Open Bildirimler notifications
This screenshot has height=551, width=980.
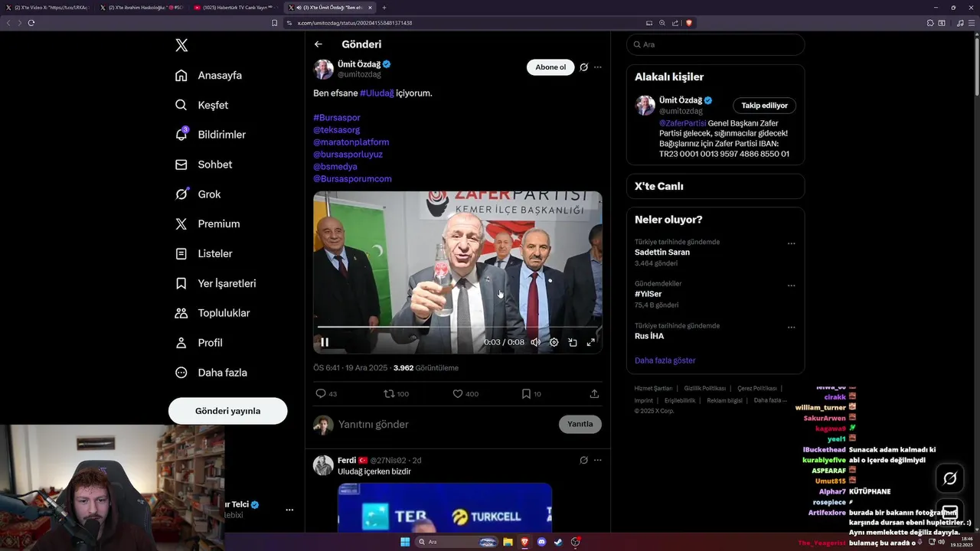pos(211,135)
